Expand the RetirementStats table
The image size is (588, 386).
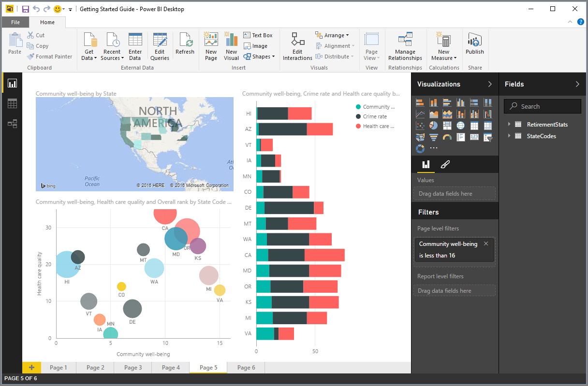coord(509,125)
